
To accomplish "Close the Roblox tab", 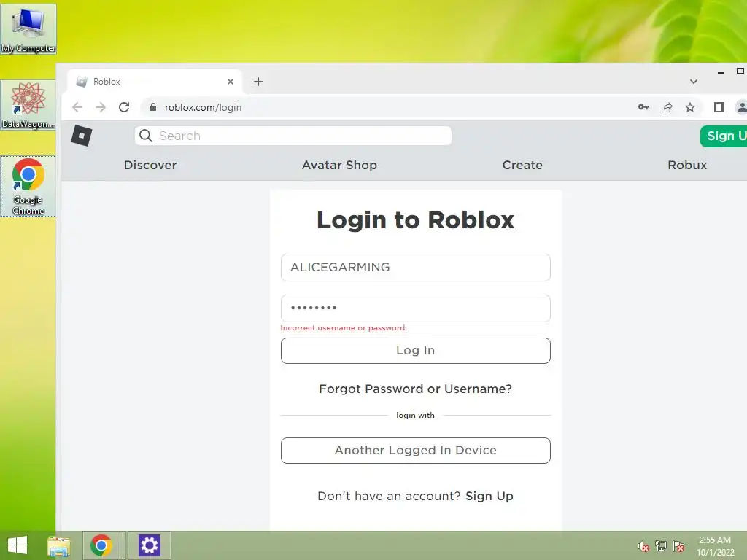I will coord(231,82).
